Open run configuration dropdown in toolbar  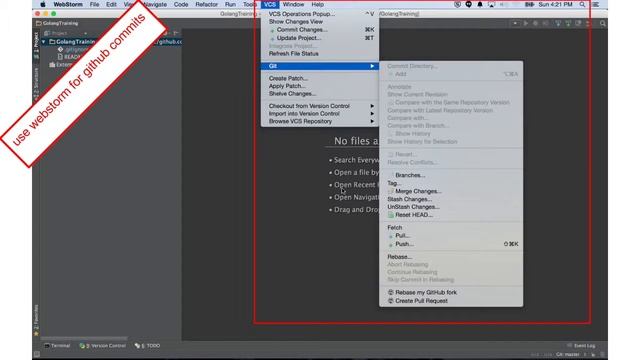click(515, 24)
